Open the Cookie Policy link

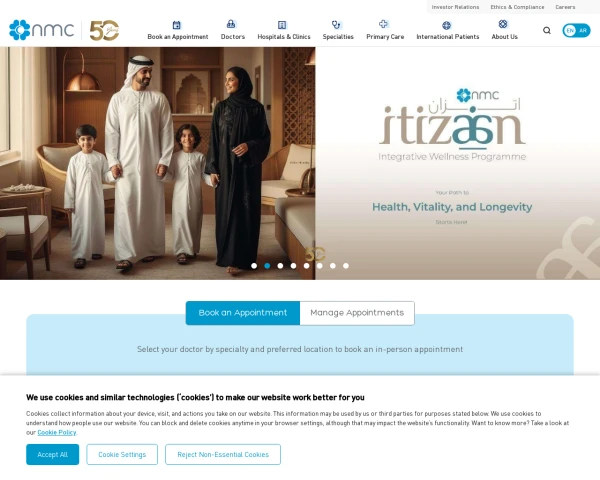coord(57,432)
